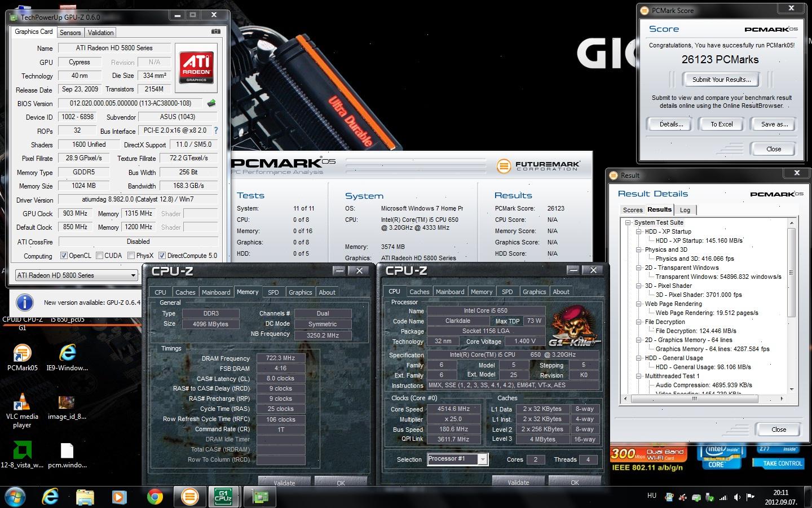Switch to the Validation tab in GPU-Z
The width and height of the screenshot is (812, 508).
pyautogui.click(x=101, y=33)
